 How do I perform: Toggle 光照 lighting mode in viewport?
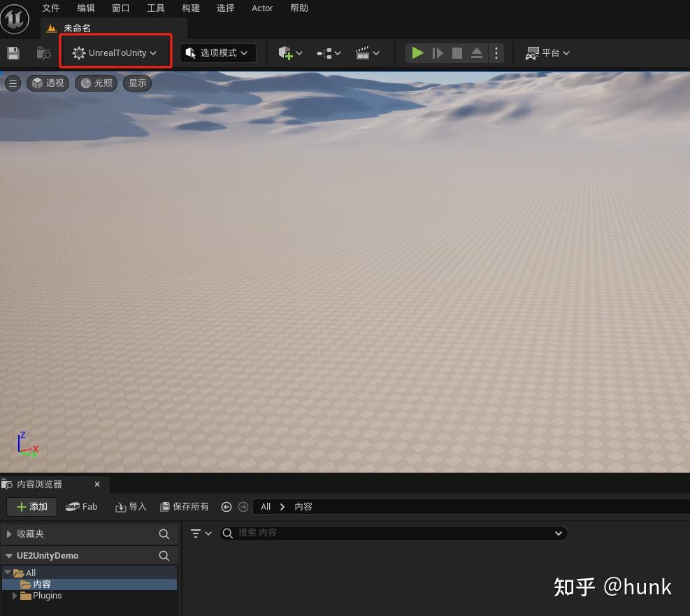(95, 83)
